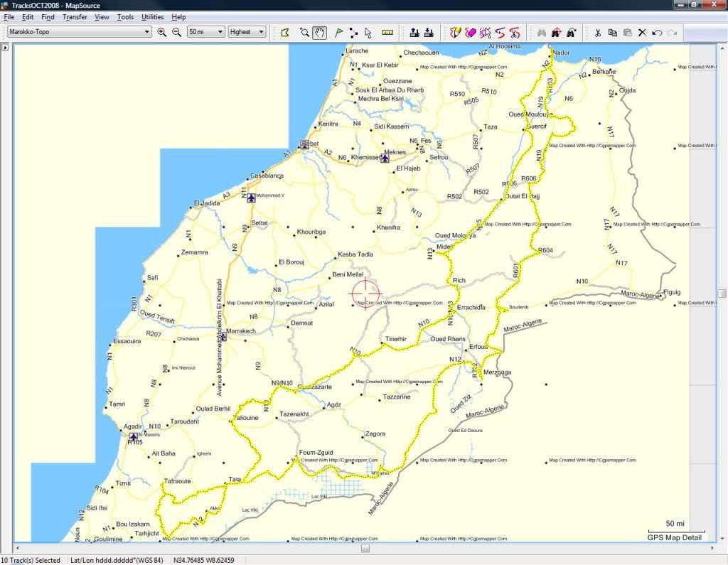Image resolution: width=728 pixels, height=565 pixels.
Task: Click the Essaouira city label
Action: (x=127, y=341)
